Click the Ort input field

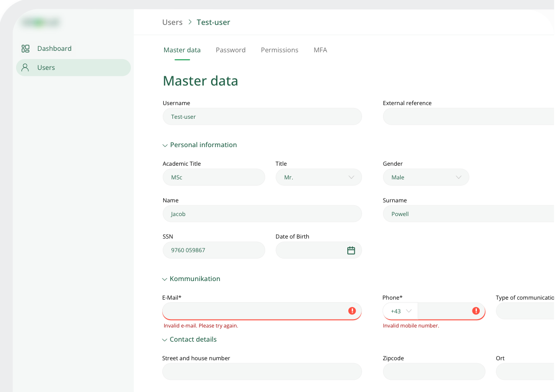[525, 371]
